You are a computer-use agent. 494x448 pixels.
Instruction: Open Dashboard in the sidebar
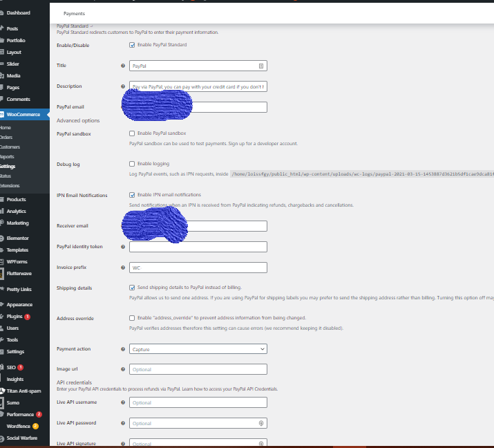(19, 13)
